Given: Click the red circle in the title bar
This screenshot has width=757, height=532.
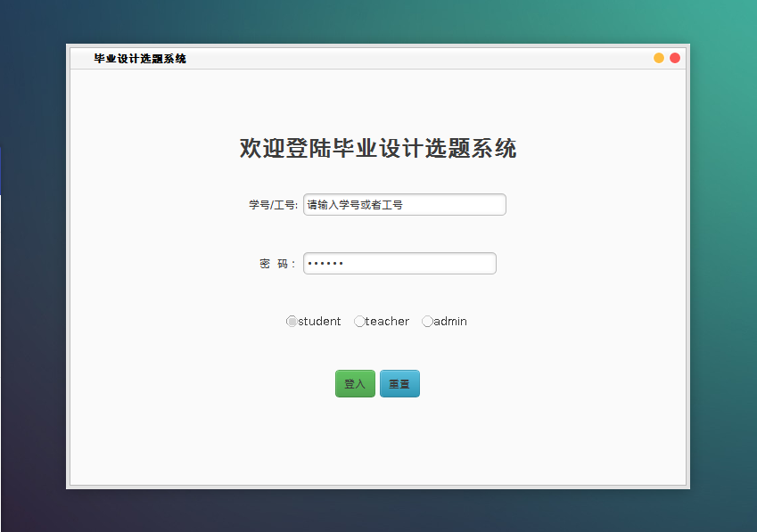Looking at the screenshot, I should click(675, 57).
